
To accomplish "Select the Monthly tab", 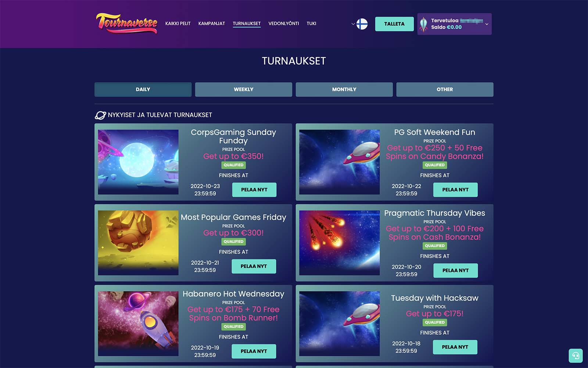I will (344, 89).
